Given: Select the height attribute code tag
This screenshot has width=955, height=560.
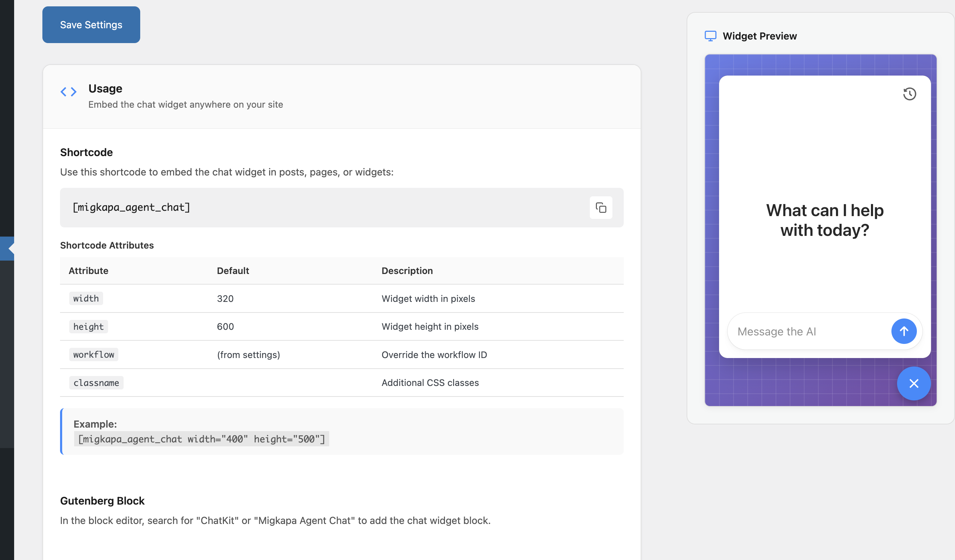Looking at the screenshot, I should coord(88,327).
